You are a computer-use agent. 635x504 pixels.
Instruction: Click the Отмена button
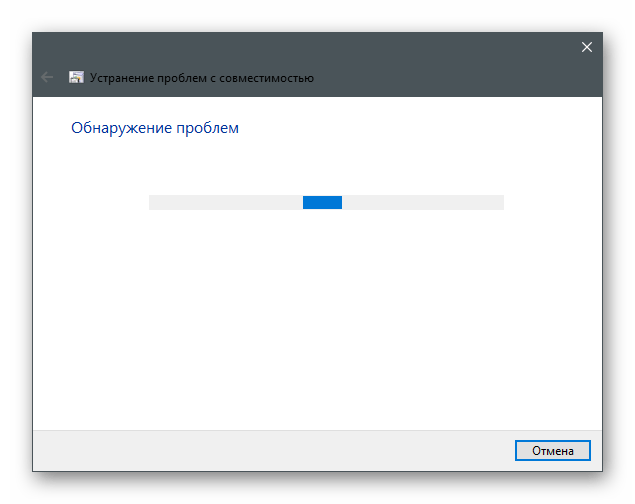552,450
